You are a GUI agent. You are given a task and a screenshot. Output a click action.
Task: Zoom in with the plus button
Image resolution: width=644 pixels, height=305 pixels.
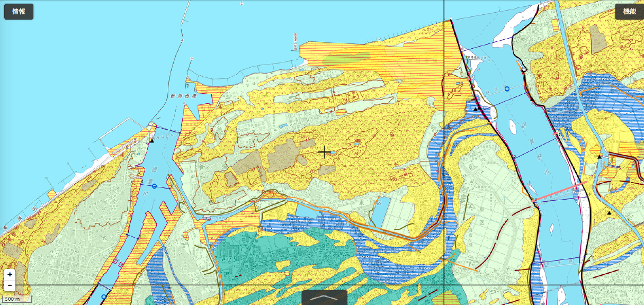point(10,274)
